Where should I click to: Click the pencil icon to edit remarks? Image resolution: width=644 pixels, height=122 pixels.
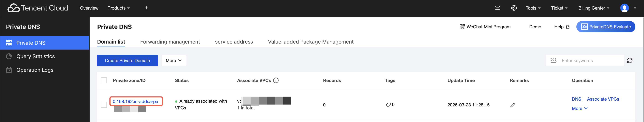(x=513, y=105)
